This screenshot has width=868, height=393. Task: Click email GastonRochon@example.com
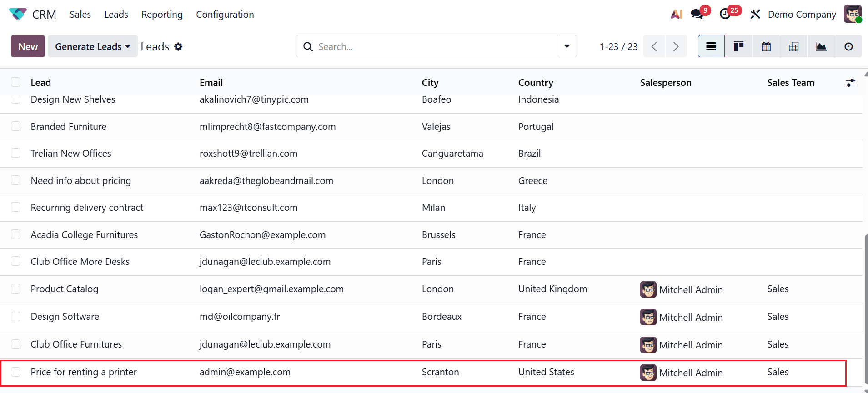pyautogui.click(x=262, y=235)
